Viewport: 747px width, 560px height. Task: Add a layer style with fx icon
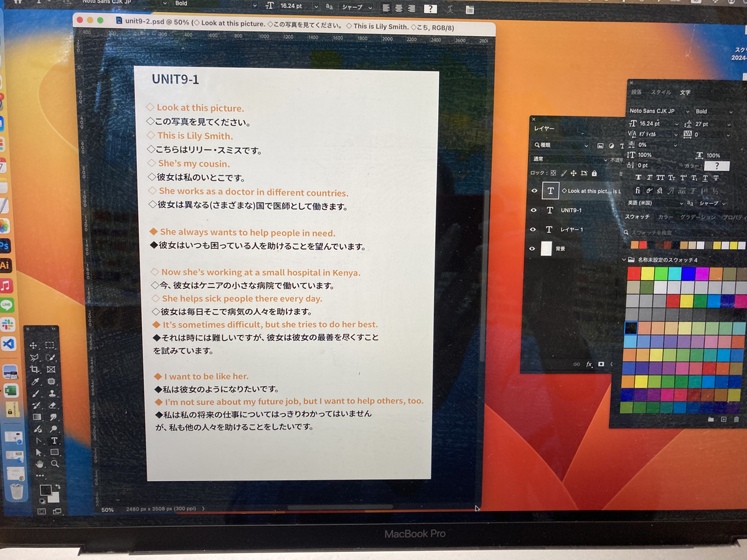[590, 364]
